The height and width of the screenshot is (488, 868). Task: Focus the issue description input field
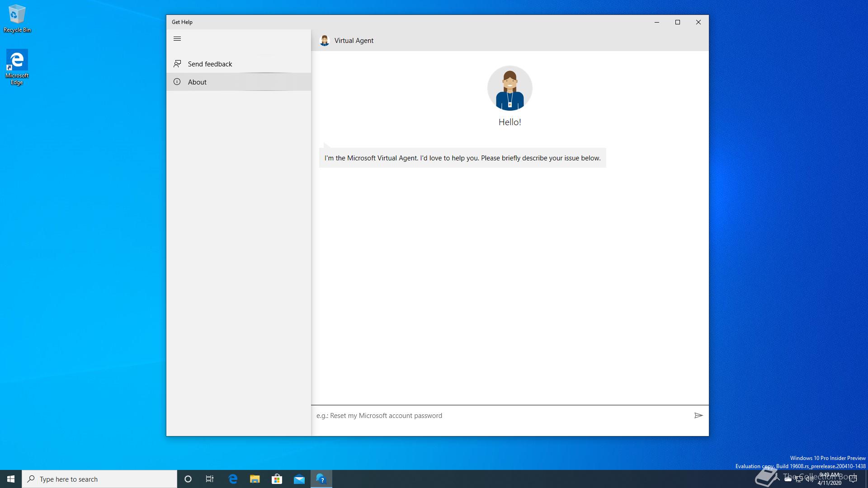tap(501, 416)
